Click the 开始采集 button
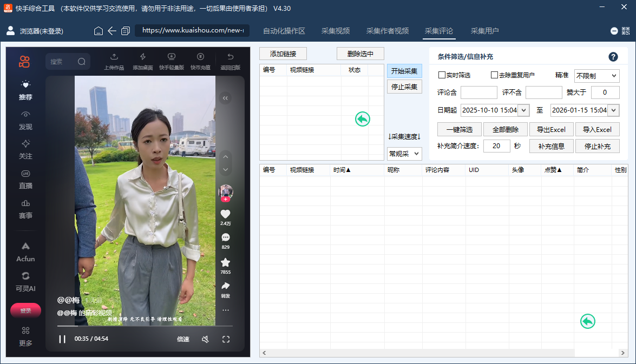The image size is (636, 364). coord(404,71)
